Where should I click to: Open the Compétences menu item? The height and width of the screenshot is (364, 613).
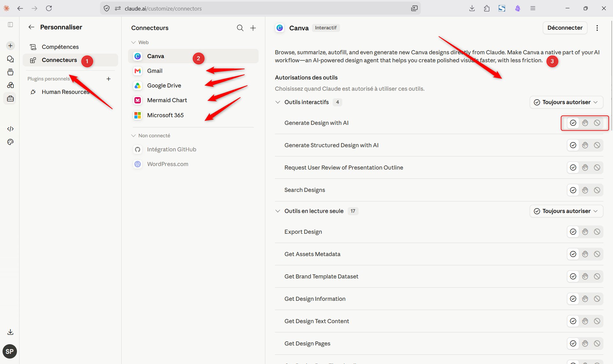click(70, 47)
